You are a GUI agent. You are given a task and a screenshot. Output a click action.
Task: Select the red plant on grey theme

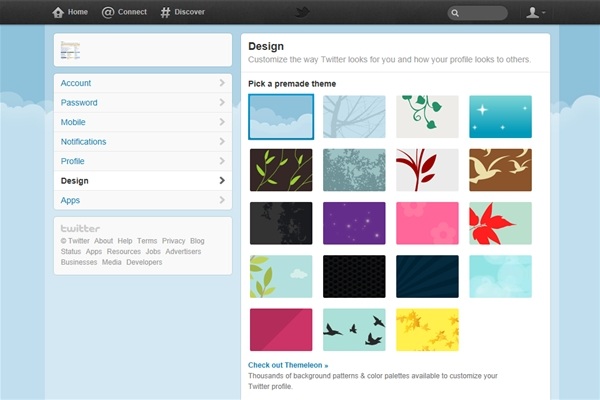[x=427, y=170]
